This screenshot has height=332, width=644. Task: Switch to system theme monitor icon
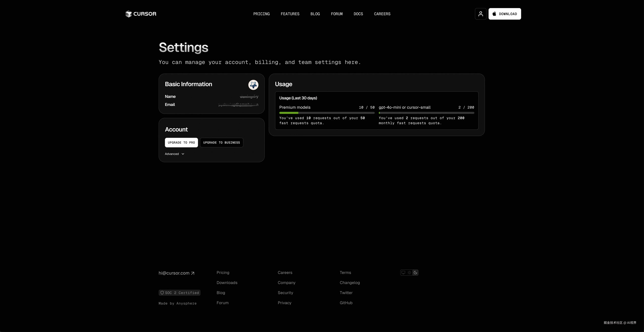coord(403,272)
